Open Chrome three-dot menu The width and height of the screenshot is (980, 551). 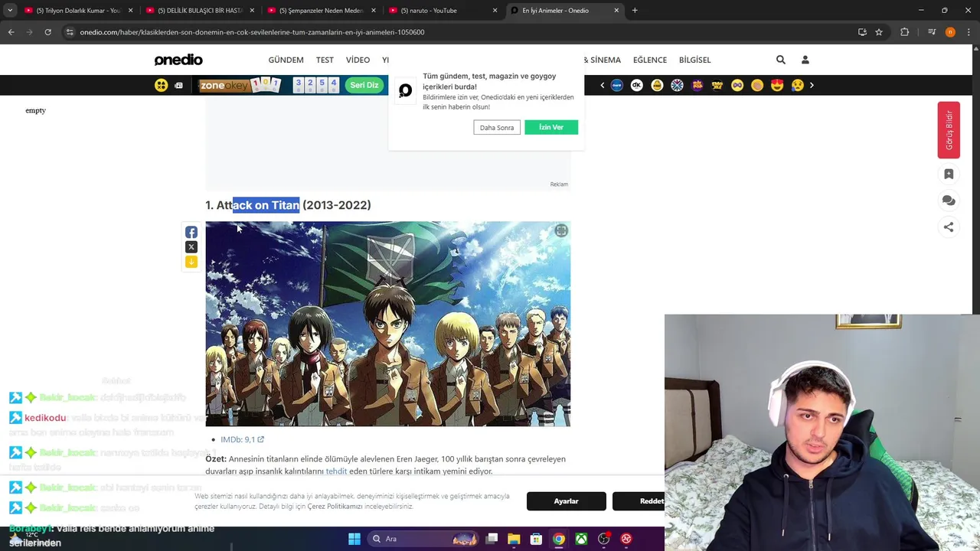969,32
